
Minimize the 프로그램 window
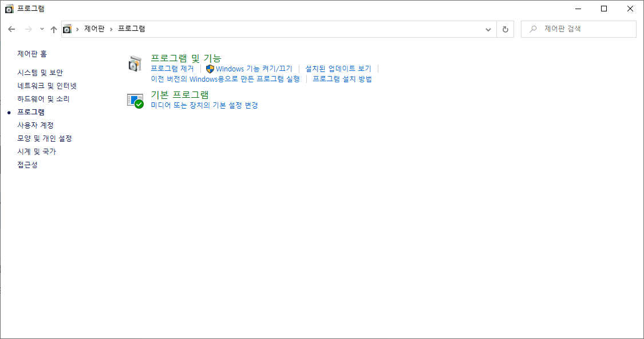pos(578,9)
